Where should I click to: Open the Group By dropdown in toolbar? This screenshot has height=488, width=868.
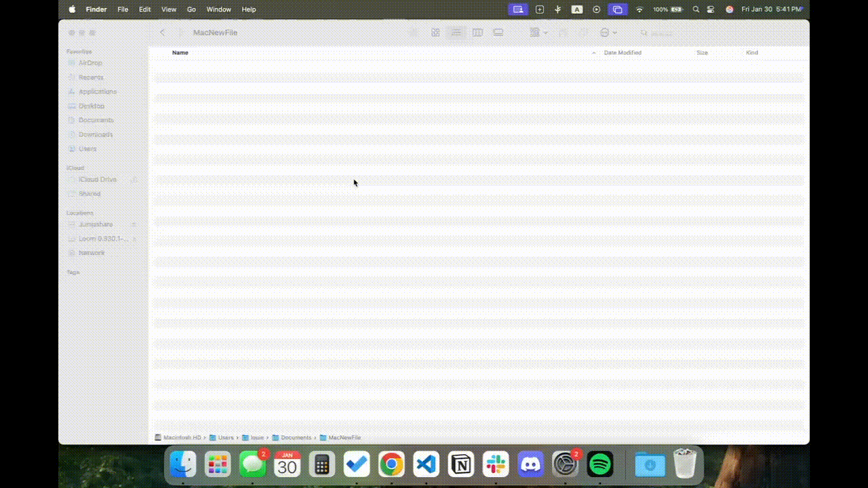click(x=539, y=33)
